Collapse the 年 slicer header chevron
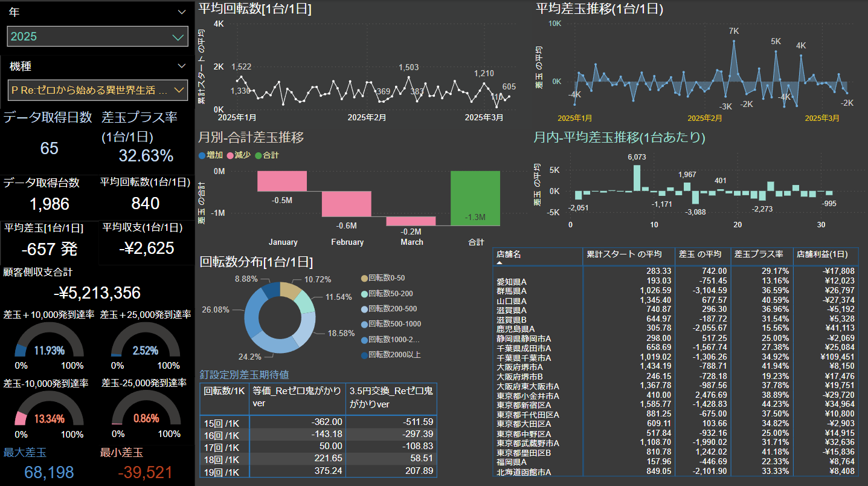Viewport: 868px width, 486px height. pyautogui.click(x=182, y=12)
